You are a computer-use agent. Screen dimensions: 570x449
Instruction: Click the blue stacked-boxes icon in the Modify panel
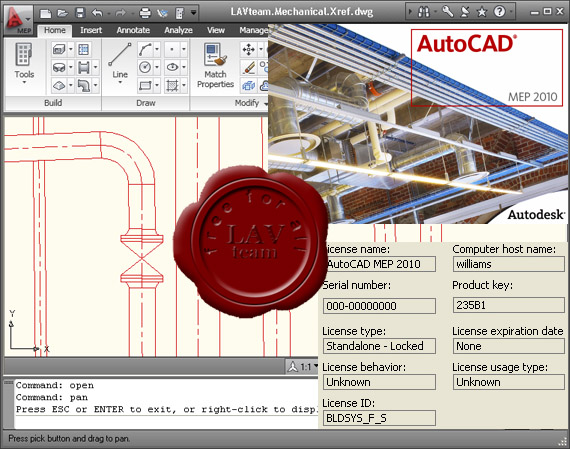pyautogui.click(x=249, y=86)
